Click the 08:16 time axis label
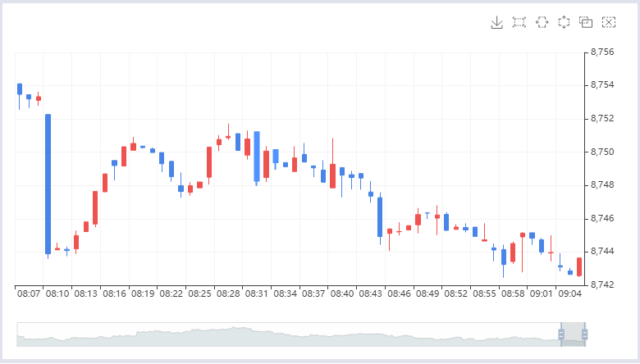The width and height of the screenshot is (640, 364). [x=114, y=293]
